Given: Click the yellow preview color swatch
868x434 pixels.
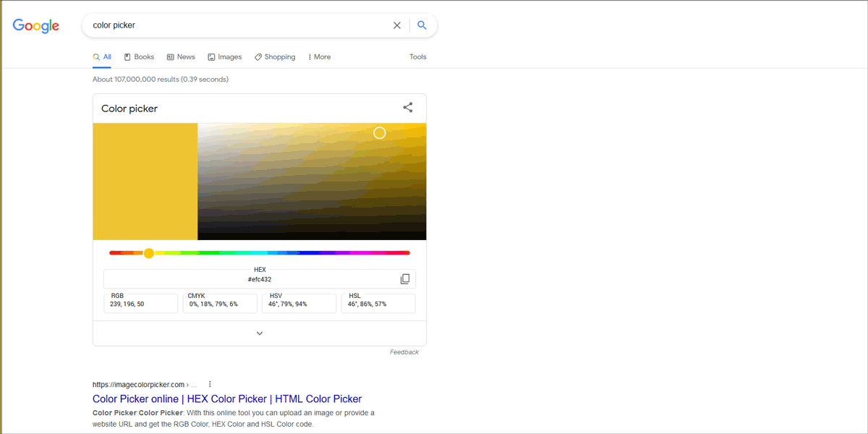Looking at the screenshot, I should [145, 182].
